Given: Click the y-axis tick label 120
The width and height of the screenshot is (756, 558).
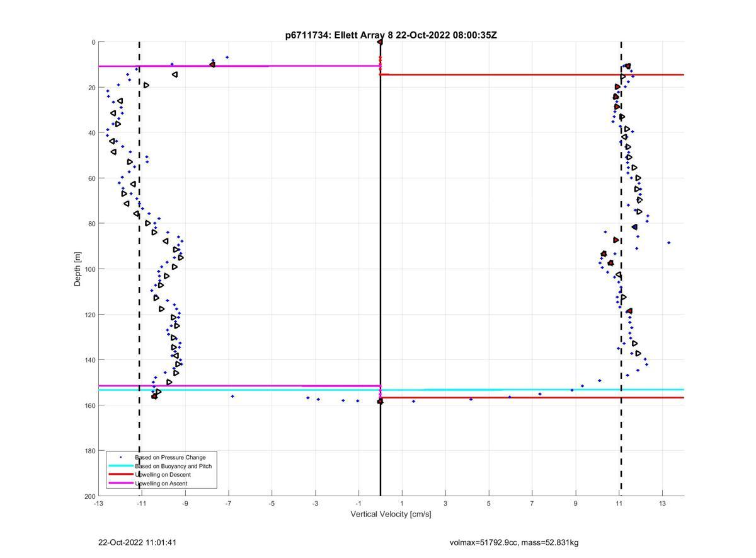Looking at the screenshot, I should 90,315.
